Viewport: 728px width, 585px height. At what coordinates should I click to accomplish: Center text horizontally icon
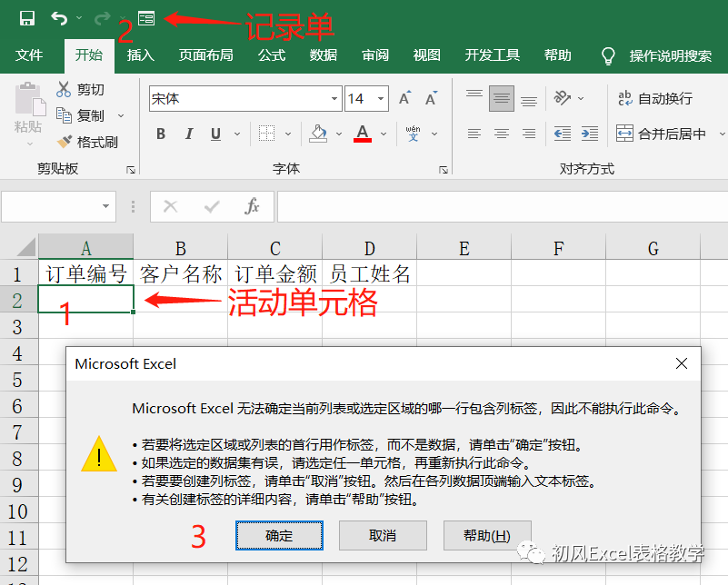pyautogui.click(x=502, y=134)
